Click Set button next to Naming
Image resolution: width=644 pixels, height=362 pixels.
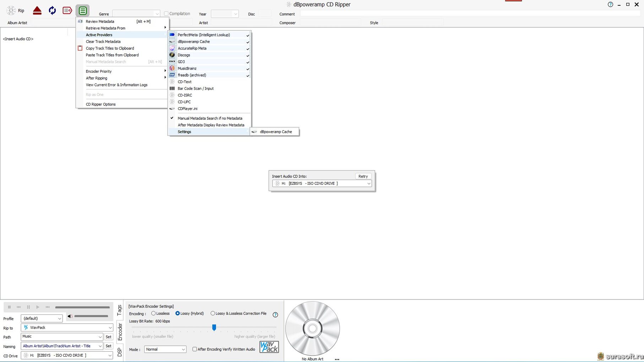click(x=109, y=346)
